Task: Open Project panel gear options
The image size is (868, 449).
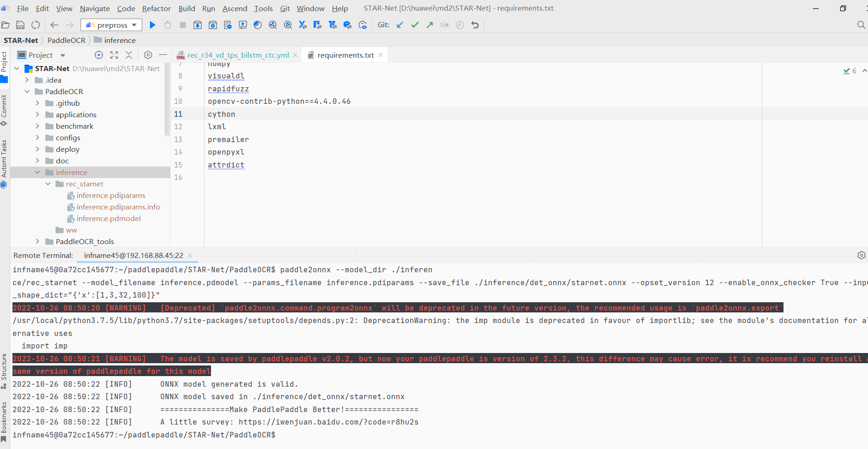Action: coord(148,55)
